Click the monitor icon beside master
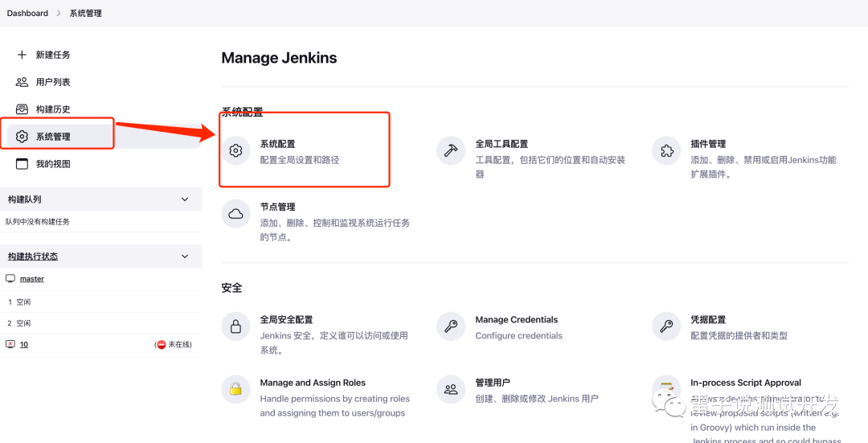The height and width of the screenshot is (443, 868). click(10, 278)
